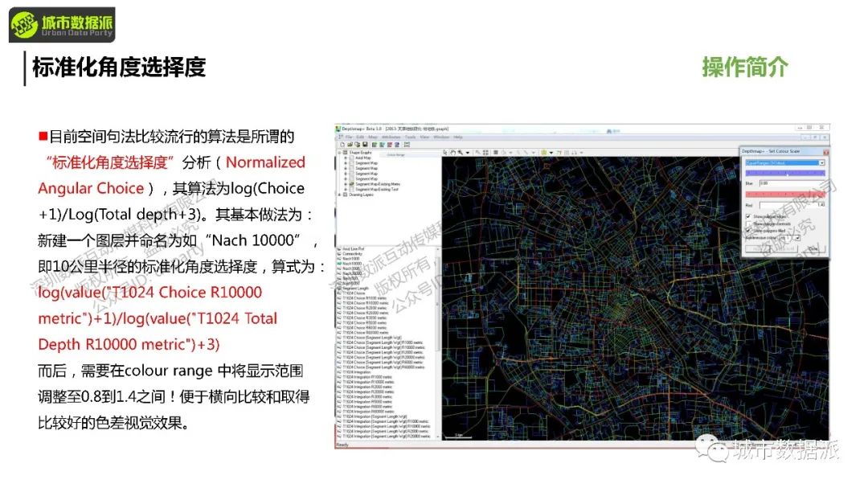Expand the Segment Map-Existing Metro node

click(346, 184)
